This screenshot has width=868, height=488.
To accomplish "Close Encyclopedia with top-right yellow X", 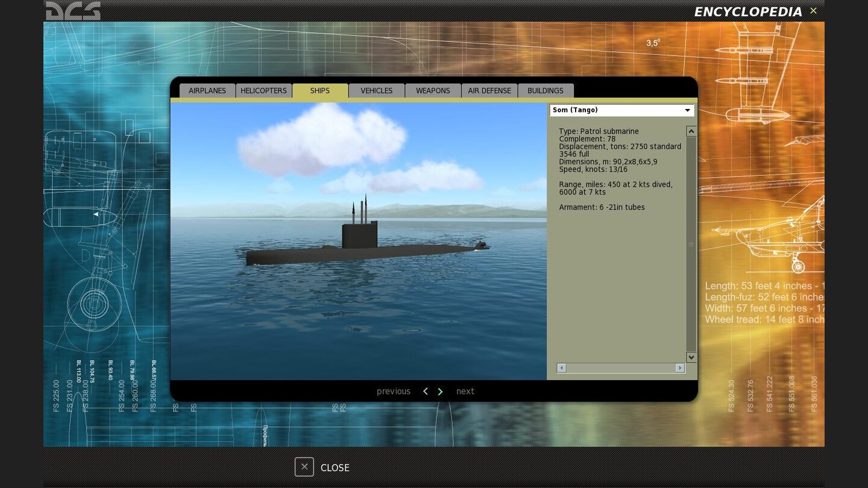I will click(813, 11).
